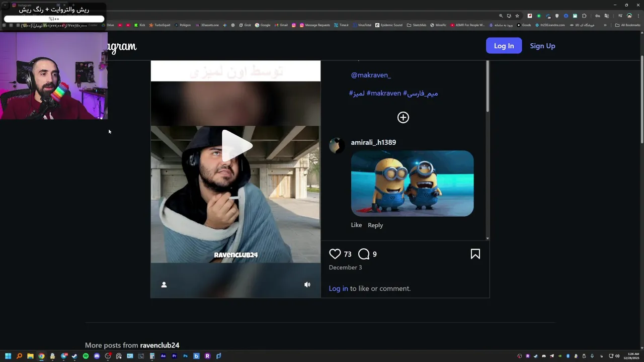Screen dimensions: 644x362
Task: Bookmark this page with the star icon
Action: pyautogui.click(x=517, y=16)
